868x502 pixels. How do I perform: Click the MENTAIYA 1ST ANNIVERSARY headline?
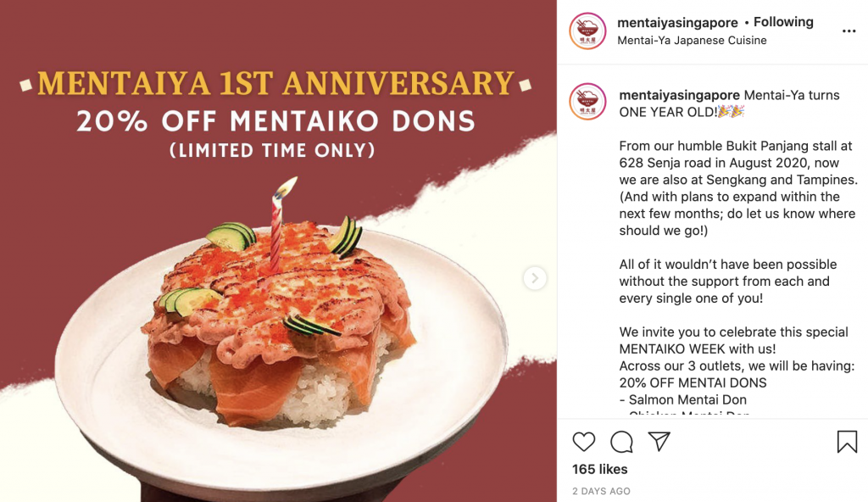pos(276,84)
